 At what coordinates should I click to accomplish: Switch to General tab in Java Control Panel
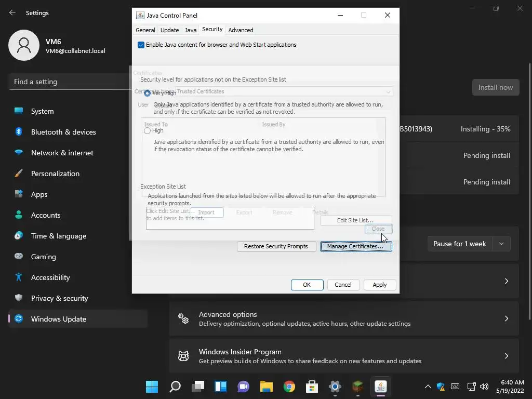point(145,30)
